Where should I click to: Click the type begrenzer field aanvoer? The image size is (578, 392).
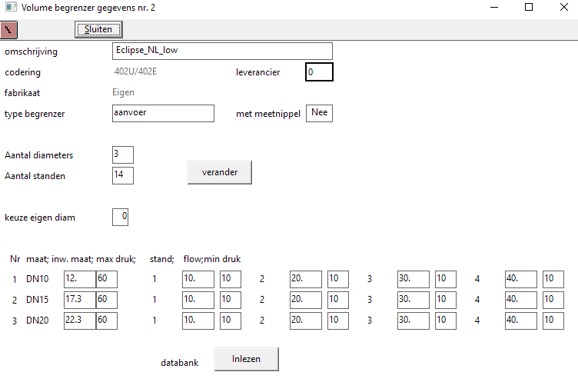click(x=163, y=113)
